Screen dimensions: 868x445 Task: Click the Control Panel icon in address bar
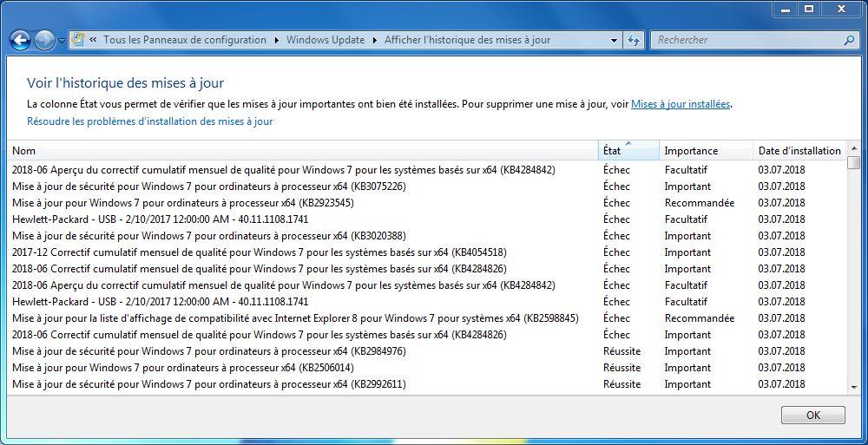click(79, 40)
